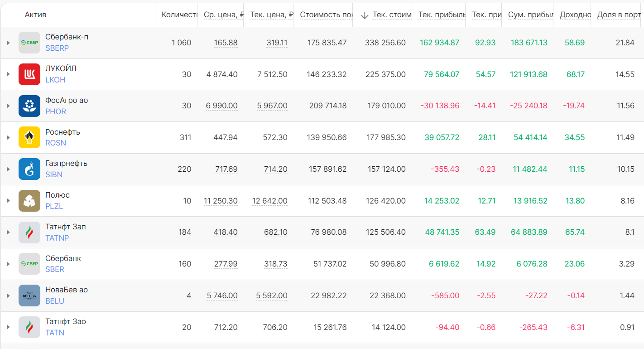Open the PLZL ticker link

click(54, 206)
